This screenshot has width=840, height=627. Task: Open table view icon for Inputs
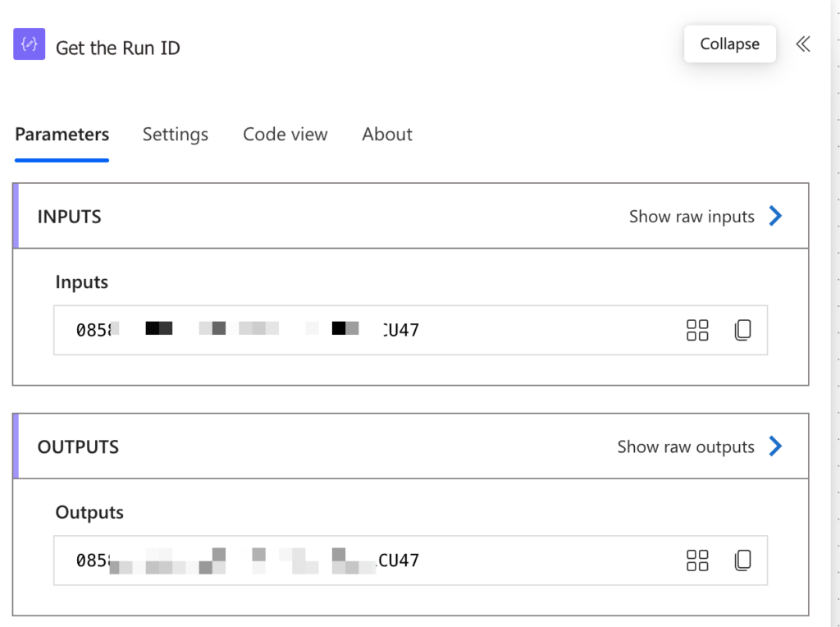click(697, 330)
